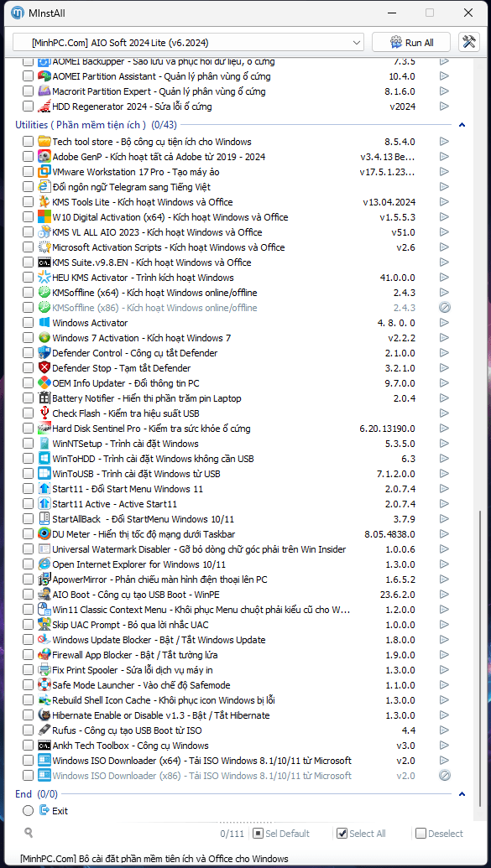Screen dimensions: 491x868
Task: Click the Run All button
Action: coord(412,43)
